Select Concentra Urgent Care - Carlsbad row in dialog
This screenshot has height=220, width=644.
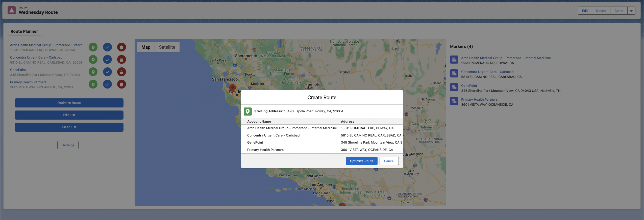click(x=322, y=135)
